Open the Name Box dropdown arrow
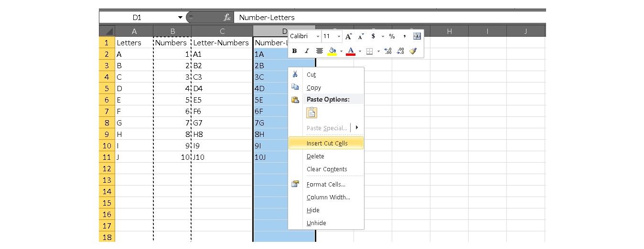The image size is (644, 249). click(180, 17)
